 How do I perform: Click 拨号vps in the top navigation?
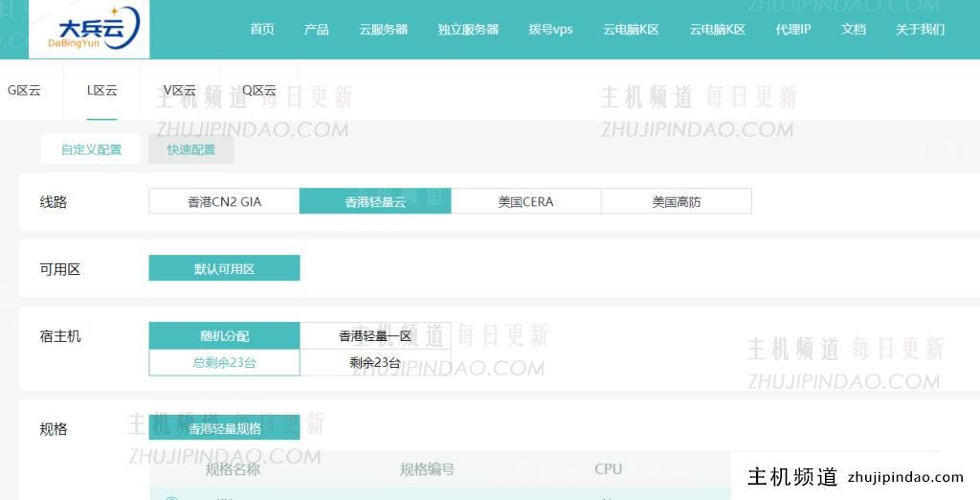tap(550, 29)
